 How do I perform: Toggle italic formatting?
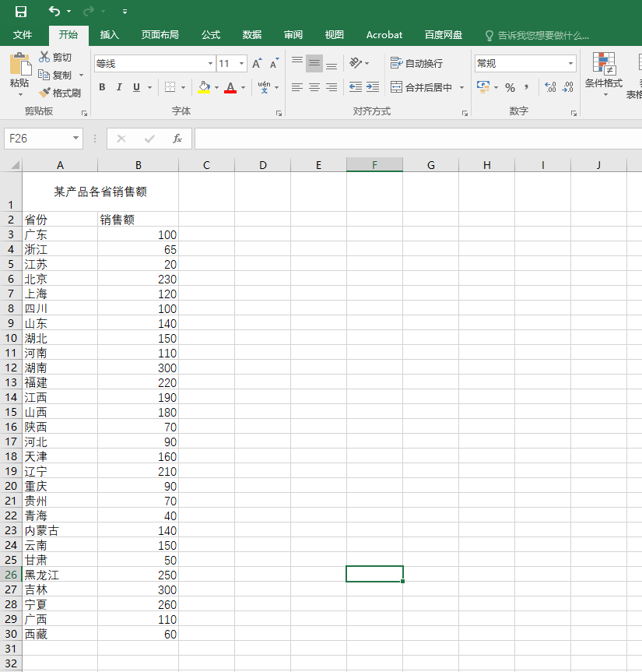click(118, 87)
